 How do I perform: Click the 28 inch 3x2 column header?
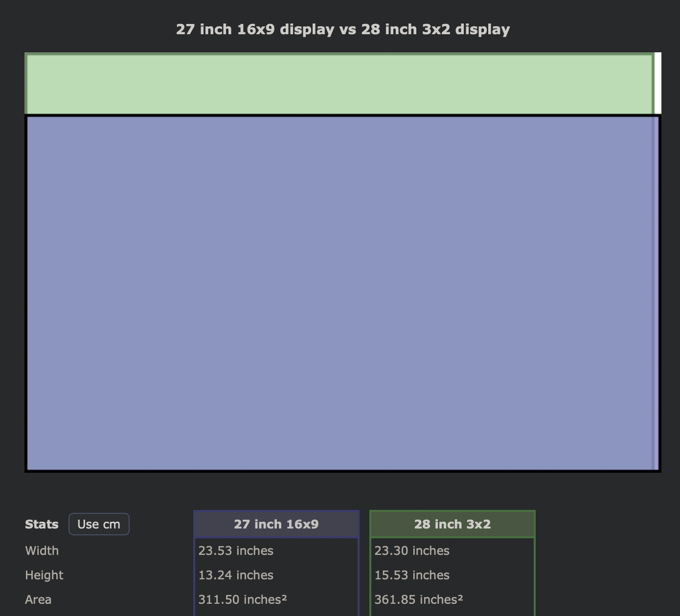pos(453,524)
